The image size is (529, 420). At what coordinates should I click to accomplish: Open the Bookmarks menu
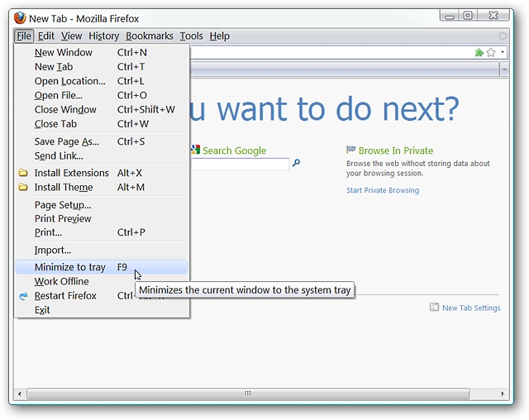[150, 36]
